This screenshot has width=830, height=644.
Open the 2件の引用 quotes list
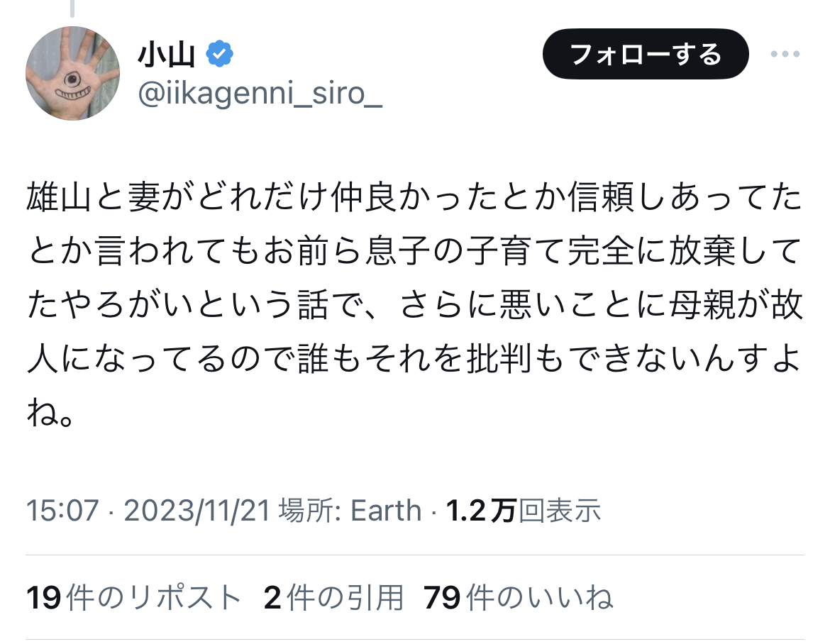pos(333,598)
